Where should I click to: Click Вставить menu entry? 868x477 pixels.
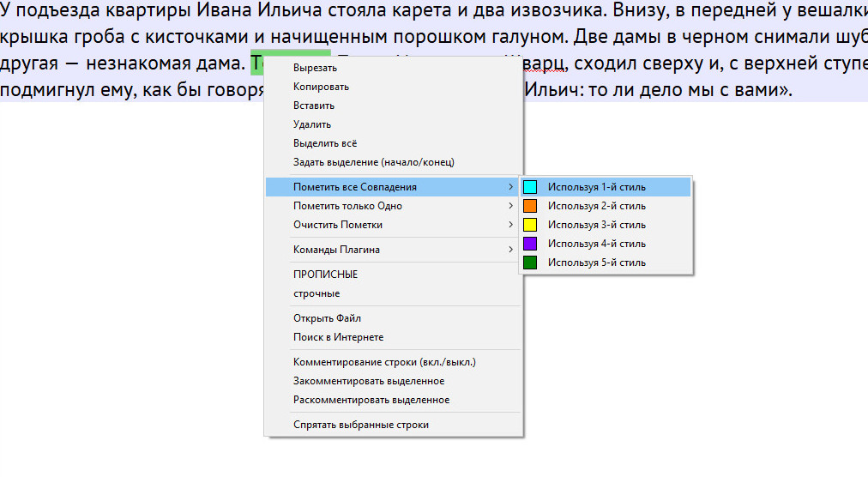tap(393, 106)
